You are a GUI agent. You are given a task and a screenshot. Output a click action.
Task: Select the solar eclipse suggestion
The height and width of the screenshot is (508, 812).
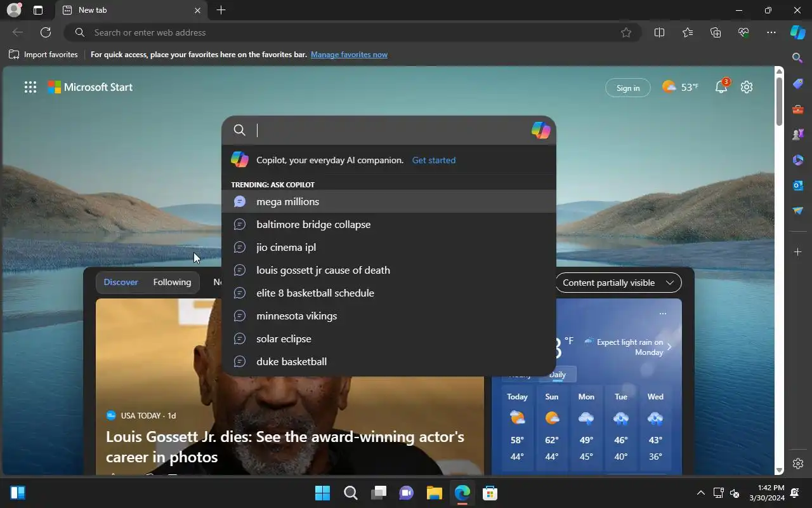[x=388, y=338]
